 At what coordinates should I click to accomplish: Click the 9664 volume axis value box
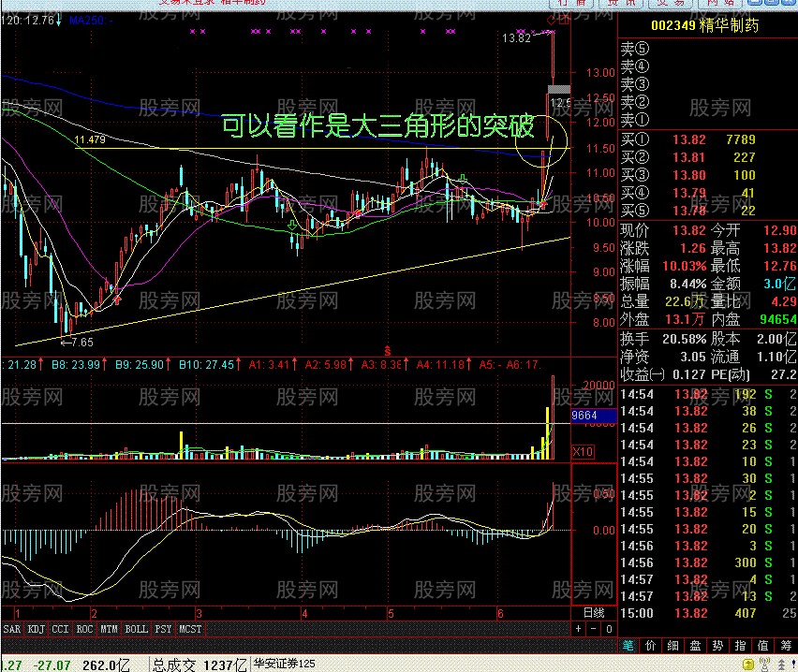click(594, 416)
